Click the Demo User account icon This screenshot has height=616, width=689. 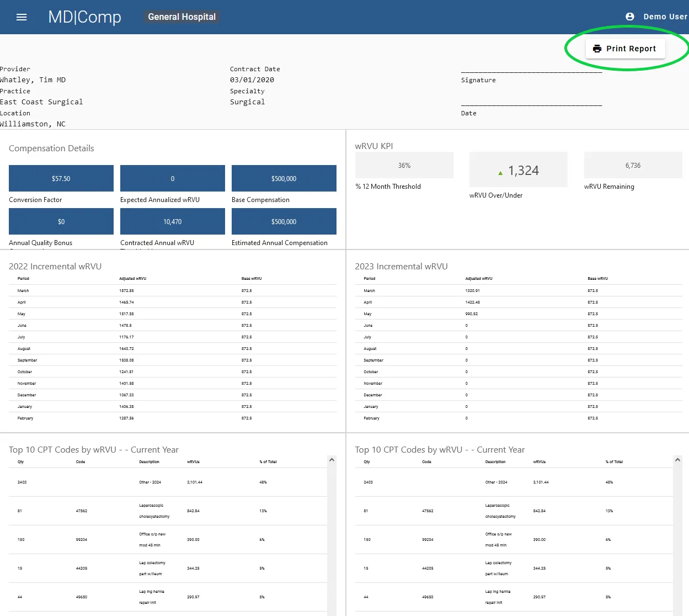pyautogui.click(x=630, y=17)
